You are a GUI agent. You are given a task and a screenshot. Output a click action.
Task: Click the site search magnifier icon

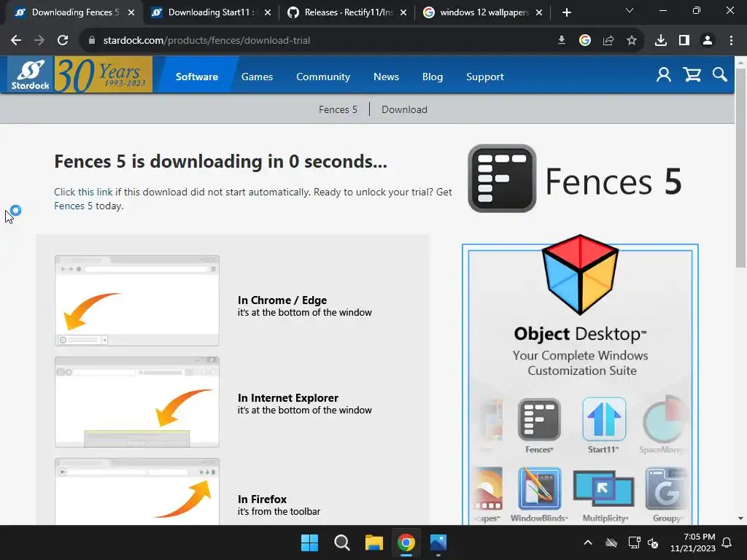(720, 75)
